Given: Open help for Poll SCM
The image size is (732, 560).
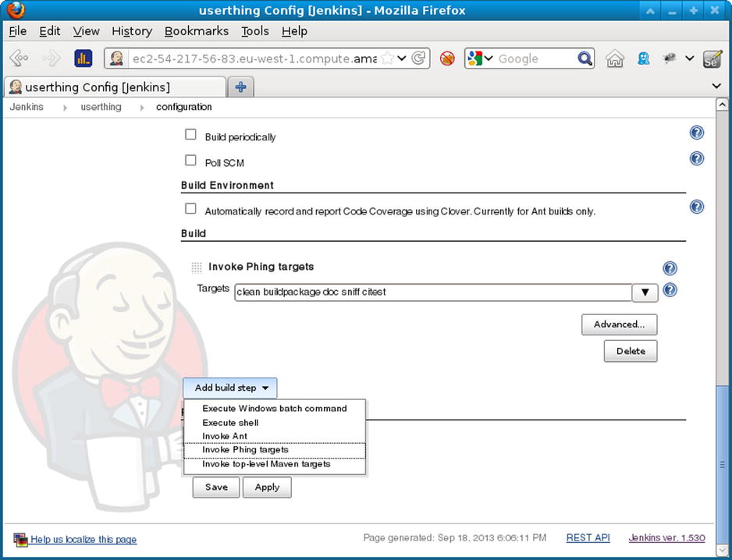Looking at the screenshot, I should coord(697,158).
